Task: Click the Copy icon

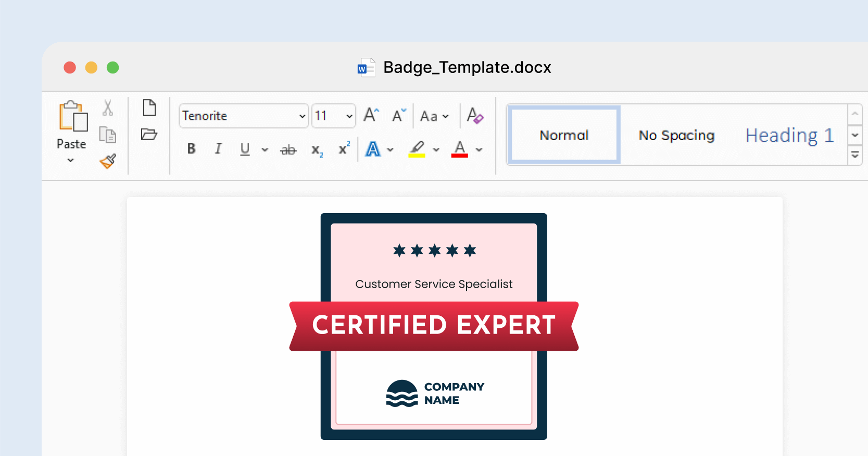Action: [108, 135]
